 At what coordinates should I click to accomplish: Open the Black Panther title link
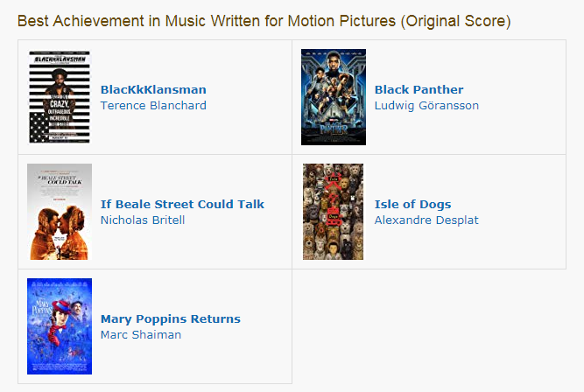pyautogui.click(x=419, y=90)
